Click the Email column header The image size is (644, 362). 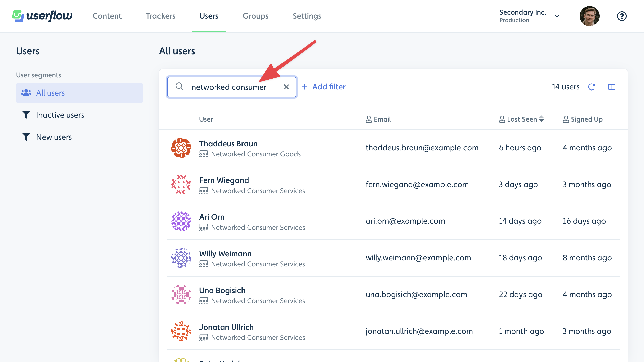tap(378, 119)
